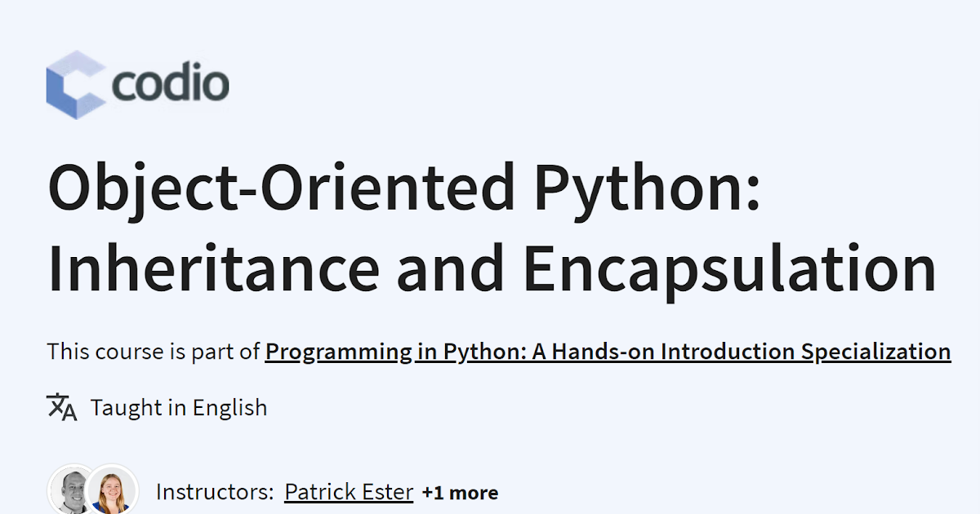Show the +1 more instructors
Image resolution: width=980 pixels, height=514 pixels.
click(x=460, y=493)
